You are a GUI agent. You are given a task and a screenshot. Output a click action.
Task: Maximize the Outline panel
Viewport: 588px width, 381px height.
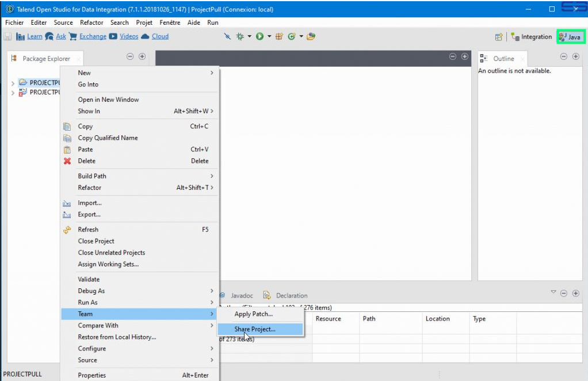point(575,56)
